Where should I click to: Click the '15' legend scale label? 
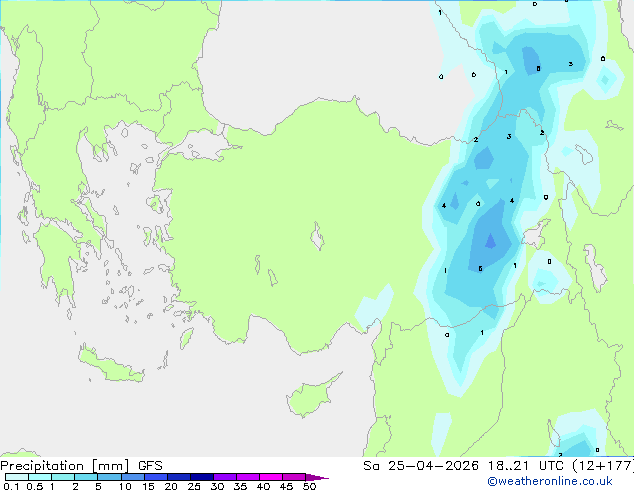click(x=148, y=486)
